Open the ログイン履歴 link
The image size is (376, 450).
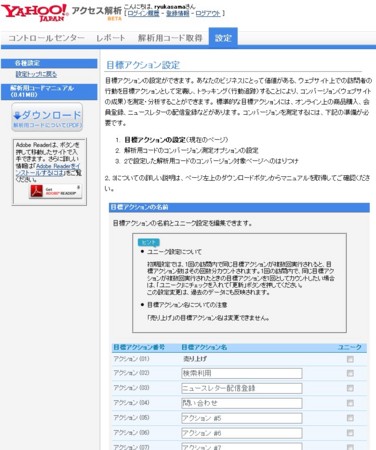(x=143, y=13)
